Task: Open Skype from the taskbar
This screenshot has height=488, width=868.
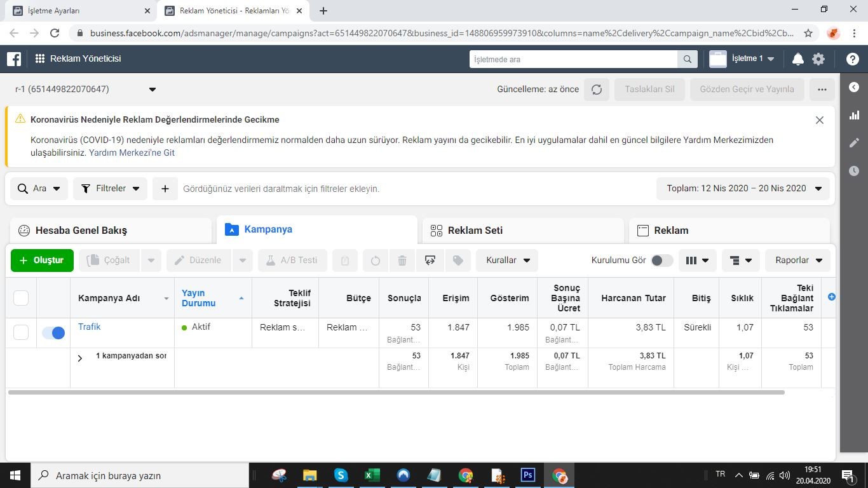Action: 341,475
